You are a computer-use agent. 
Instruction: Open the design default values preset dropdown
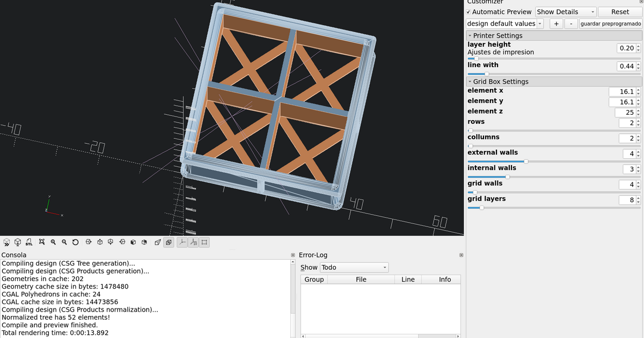pos(540,24)
